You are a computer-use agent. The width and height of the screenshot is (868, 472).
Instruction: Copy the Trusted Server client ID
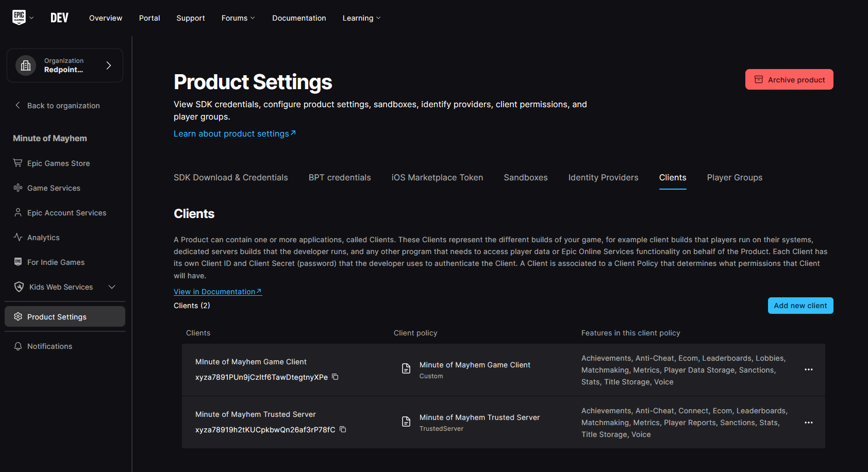click(343, 429)
